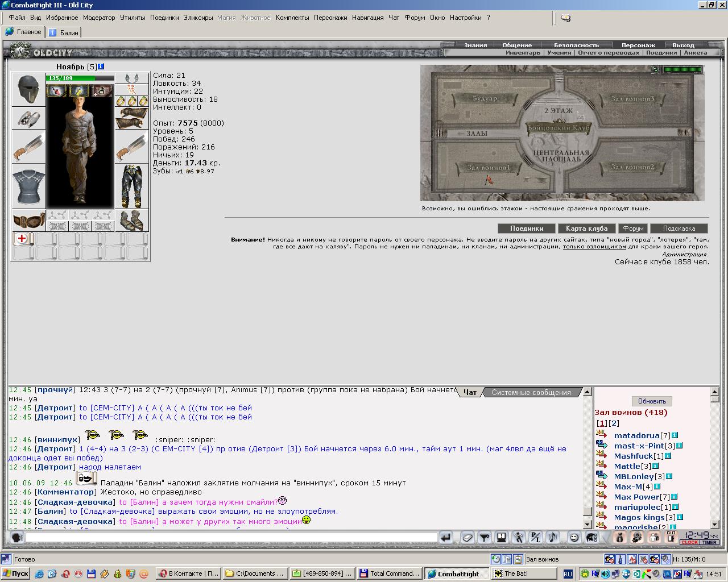Open The Bat! from the taskbar
Image resolution: width=728 pixels, height=582 pixels.
pyautogui.click(x=524, y=573)
